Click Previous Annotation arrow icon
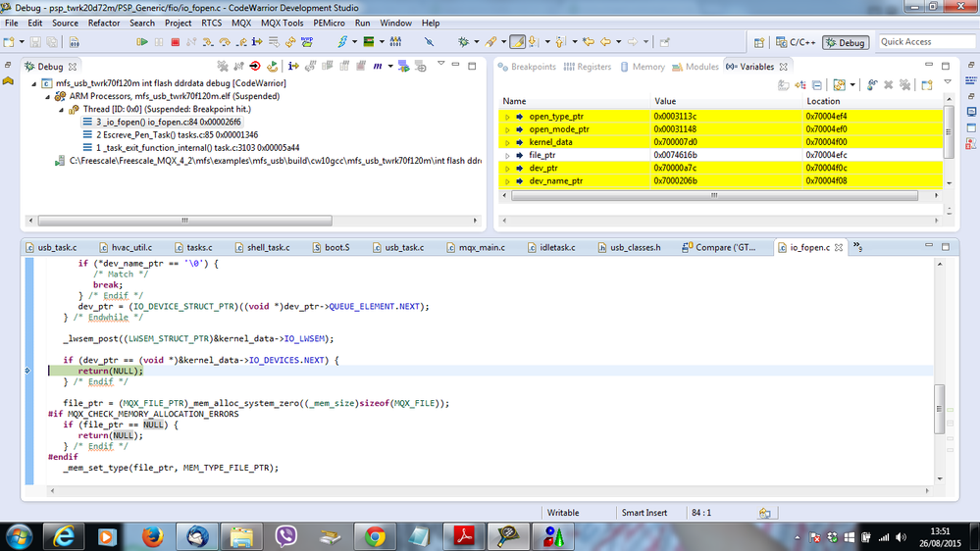The image size is (980, 551). pyautogui.click(x=560, y=42)
